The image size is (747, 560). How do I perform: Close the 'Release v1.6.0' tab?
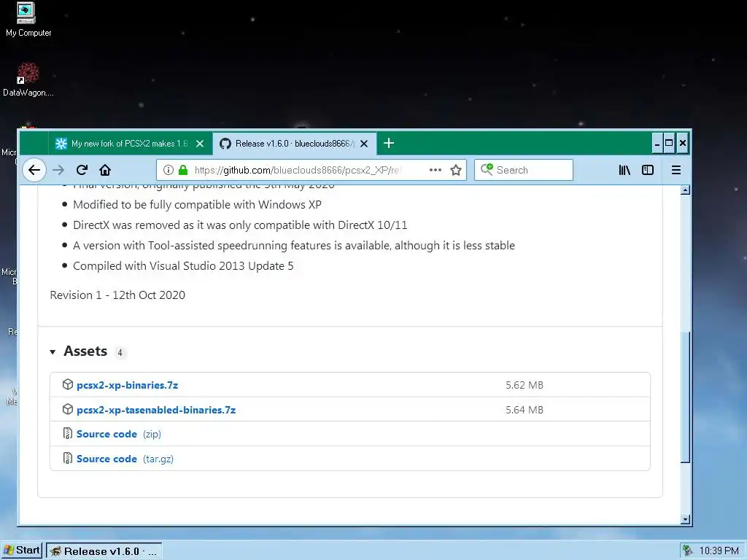[364, 144]
